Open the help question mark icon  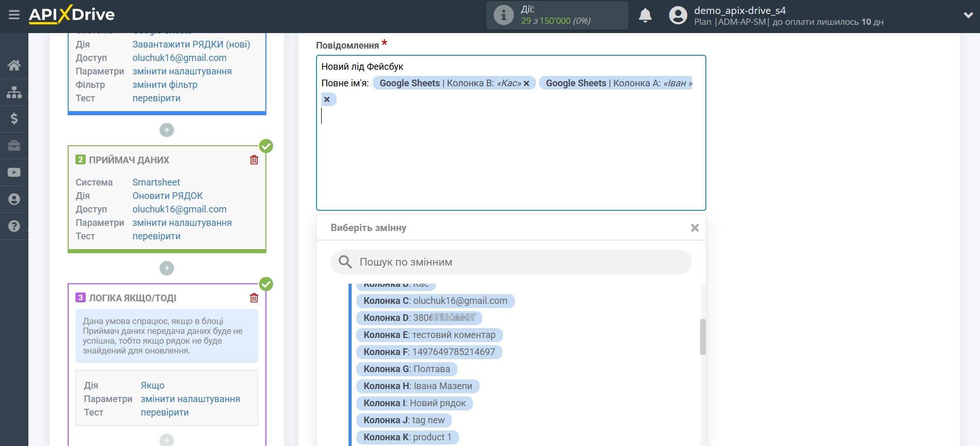pos(14,226)
